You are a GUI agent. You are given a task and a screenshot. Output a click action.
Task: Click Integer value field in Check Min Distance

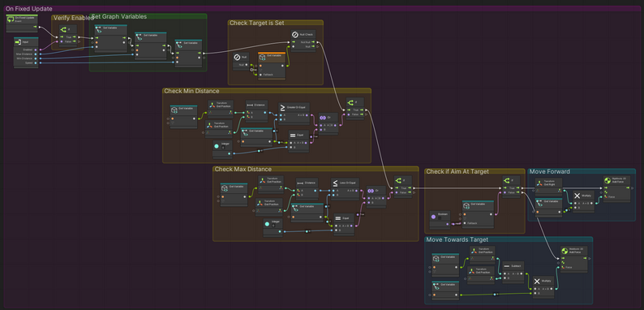click(223, 147)
